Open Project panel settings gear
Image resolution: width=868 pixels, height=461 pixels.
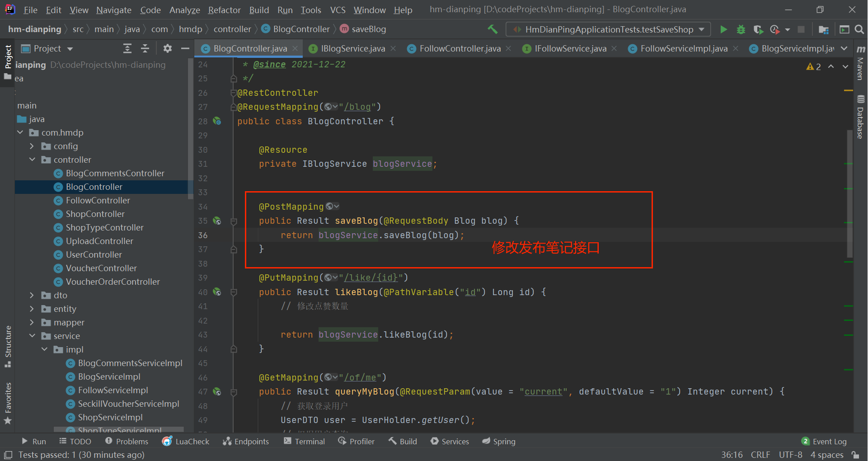[167, 48]
